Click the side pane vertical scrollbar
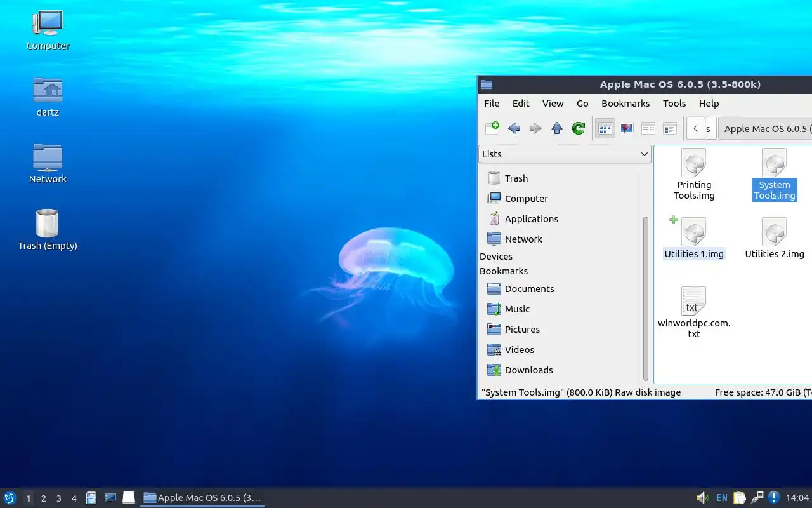Viewport: 812px width, 508px height. click(x=646, y=298)
